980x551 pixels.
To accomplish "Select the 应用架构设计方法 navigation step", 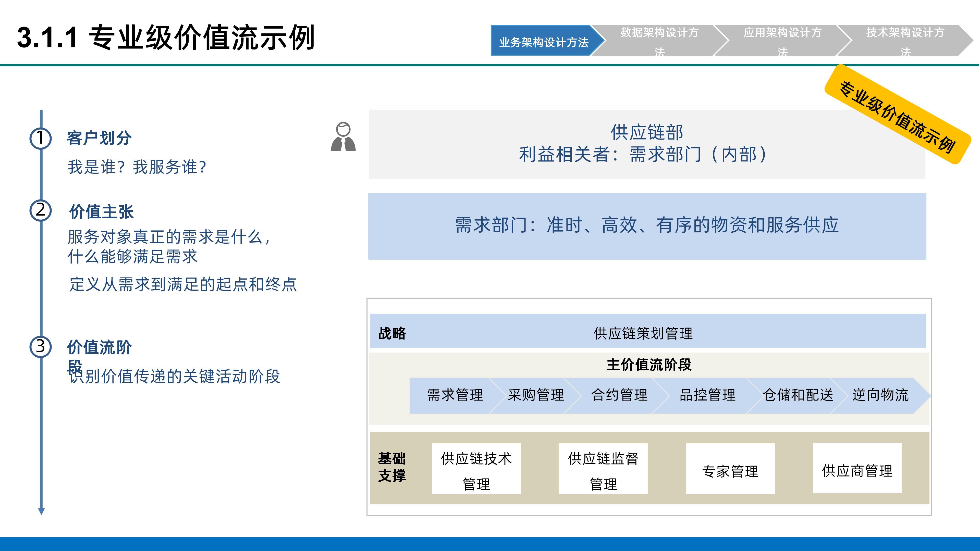I will click(782, 41).
